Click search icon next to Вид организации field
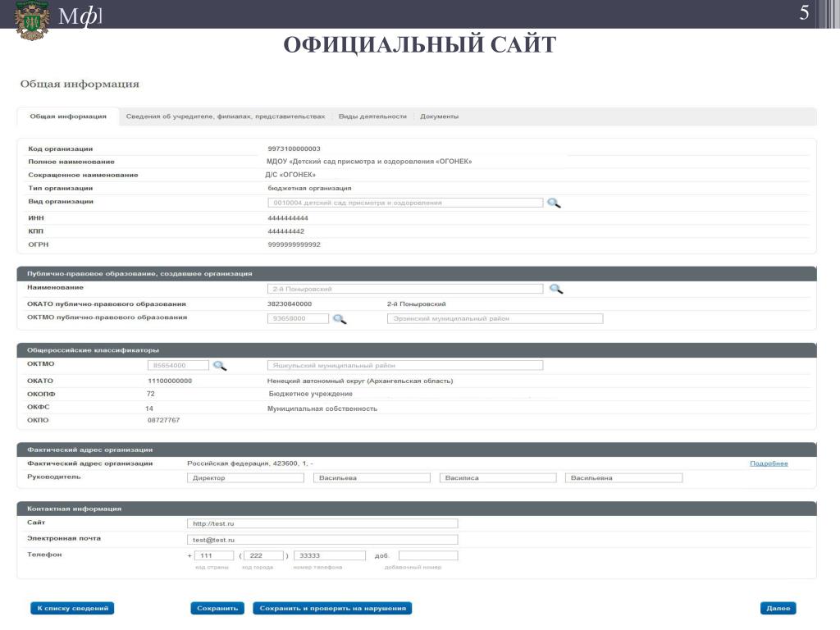The height and width of the screenshot is (630, 840). 554,203
